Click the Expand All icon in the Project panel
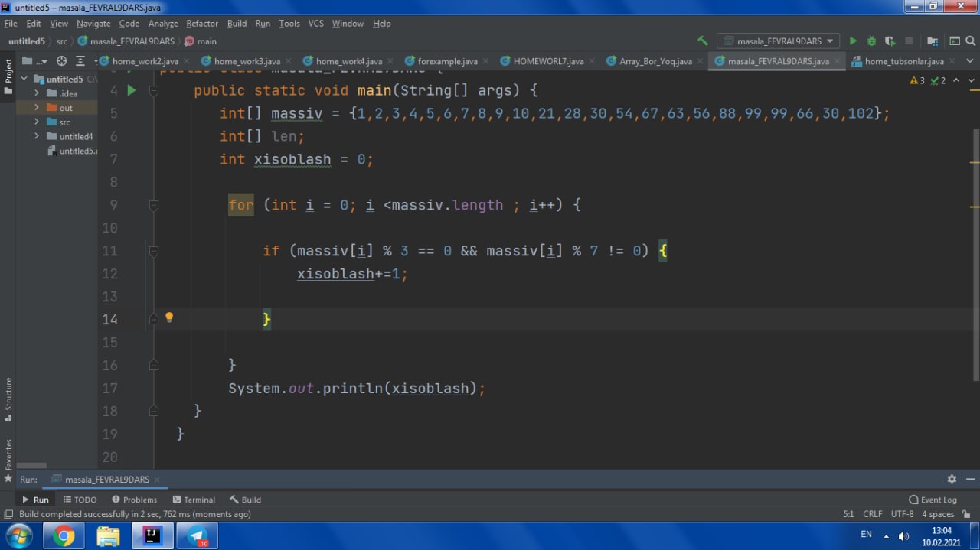The width and height of the screenshot is (980, 550). point(80,61)
